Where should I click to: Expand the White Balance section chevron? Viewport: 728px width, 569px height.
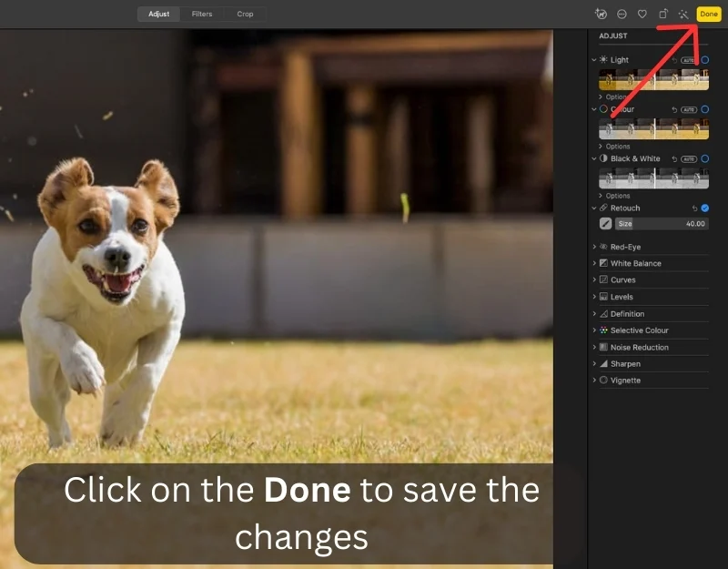click(594, 263)
